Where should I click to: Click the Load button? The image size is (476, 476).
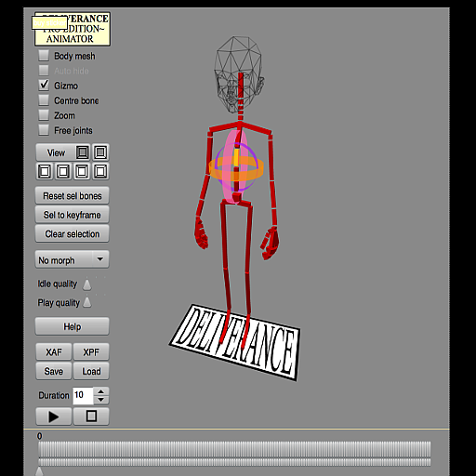pos(91,371)
